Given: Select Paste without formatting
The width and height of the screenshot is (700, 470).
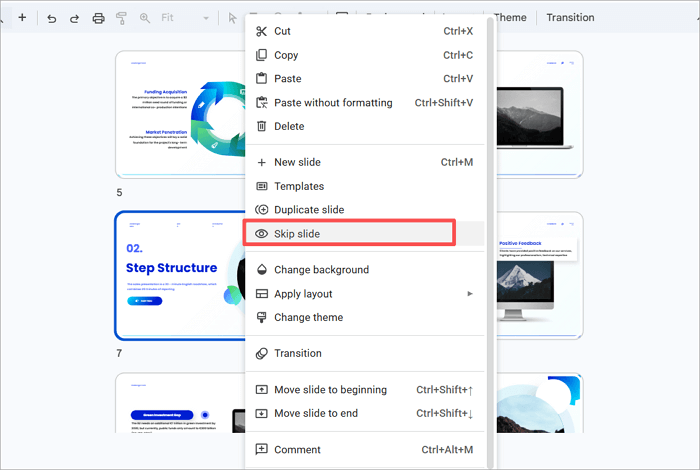Looking at the screenshot, I should click(x=365, y=103).
